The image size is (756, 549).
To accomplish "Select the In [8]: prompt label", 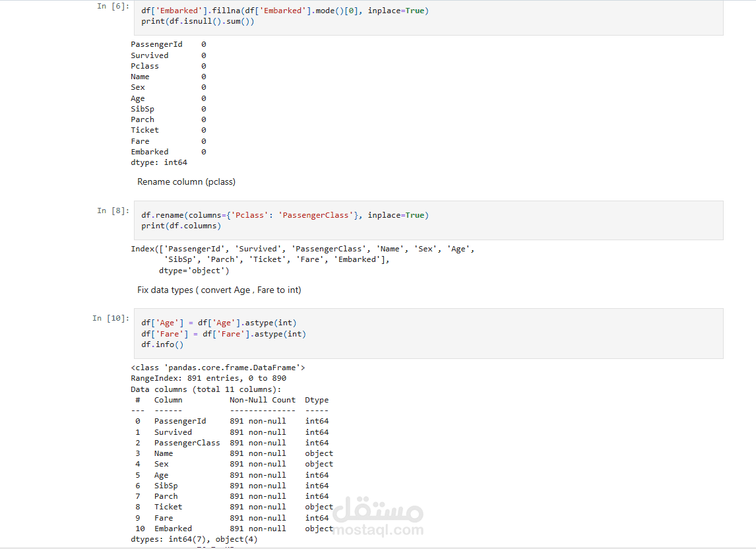I will point(113,210).
